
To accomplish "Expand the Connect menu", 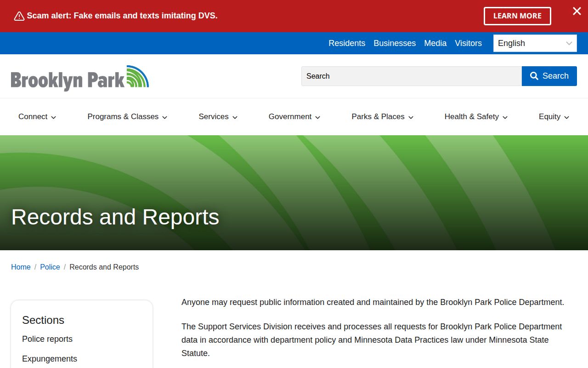I will (x=37, y=117).
